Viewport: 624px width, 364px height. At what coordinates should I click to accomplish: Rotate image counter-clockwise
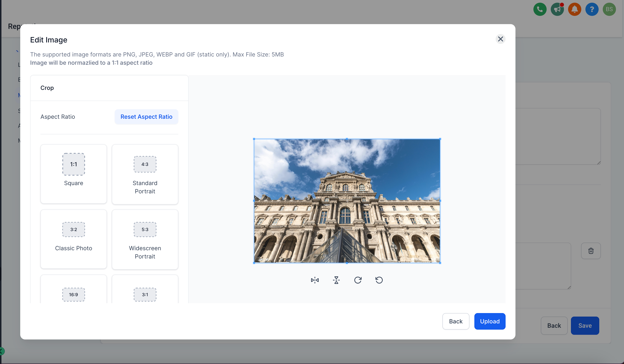379,280
